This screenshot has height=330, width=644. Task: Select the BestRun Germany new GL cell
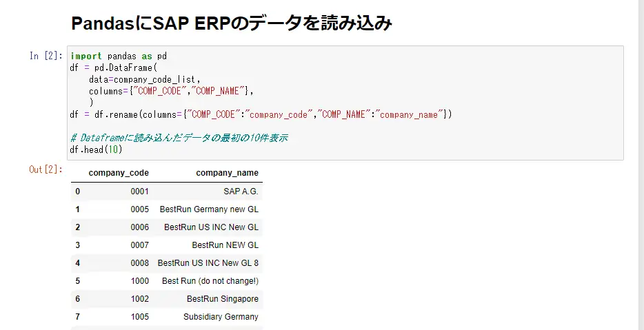209,209
